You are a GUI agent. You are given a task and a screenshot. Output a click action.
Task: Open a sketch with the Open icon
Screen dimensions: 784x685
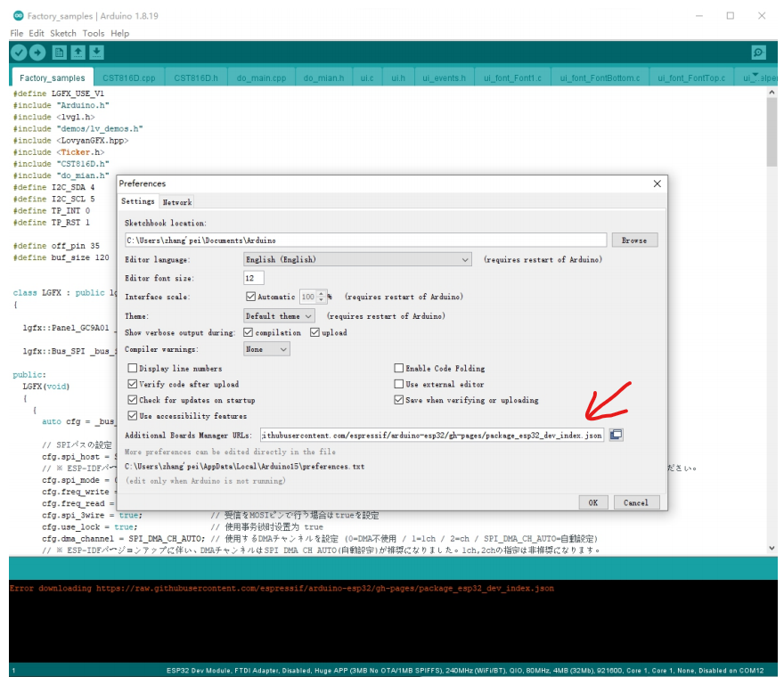tap(78, 53)
